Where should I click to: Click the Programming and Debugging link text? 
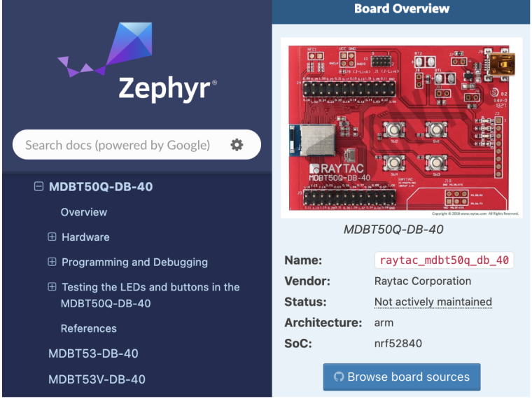134,262
